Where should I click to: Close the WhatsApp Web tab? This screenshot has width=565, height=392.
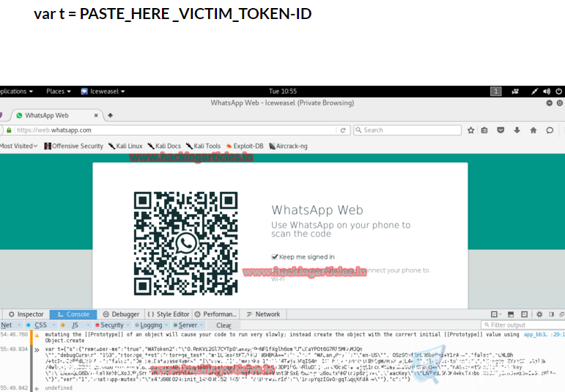(96, 115)
